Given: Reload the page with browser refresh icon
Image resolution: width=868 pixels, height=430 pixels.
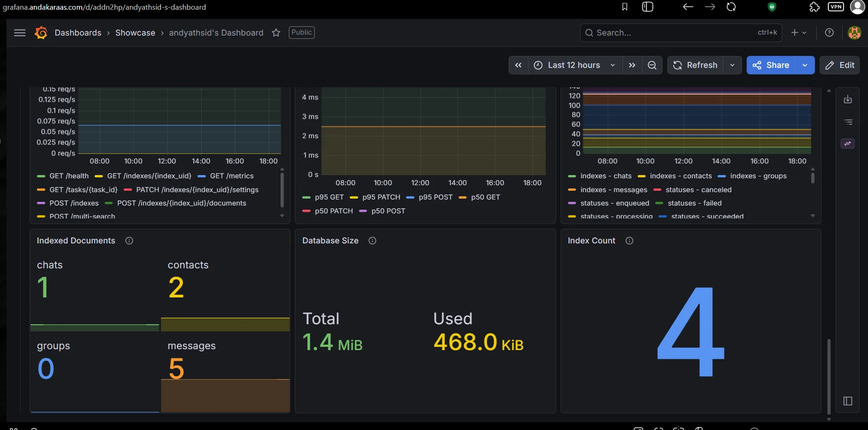Looking at the screenshot, I should (731, 7).
